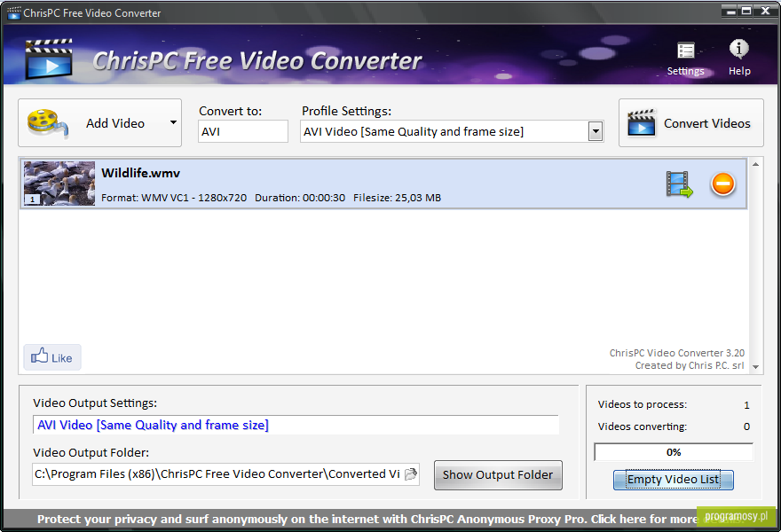781x532 pixels.
Task: Click the Duration: 00:00:30 text
Action: point(300,198)
